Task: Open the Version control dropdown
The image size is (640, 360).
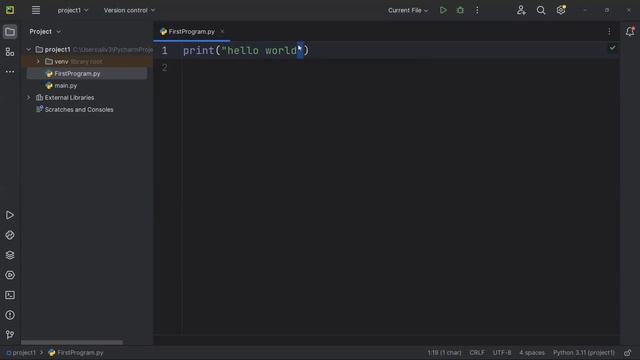Action: point(129,10)
